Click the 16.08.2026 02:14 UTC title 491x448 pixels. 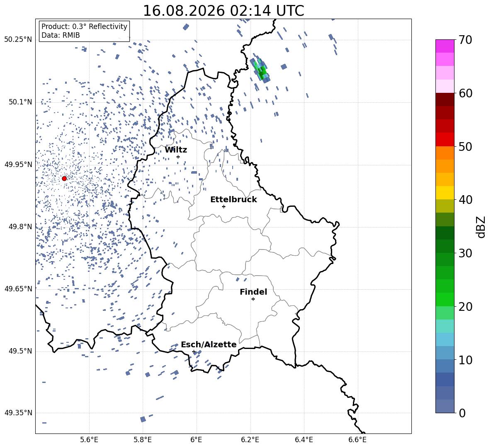[x=224, y=11]
